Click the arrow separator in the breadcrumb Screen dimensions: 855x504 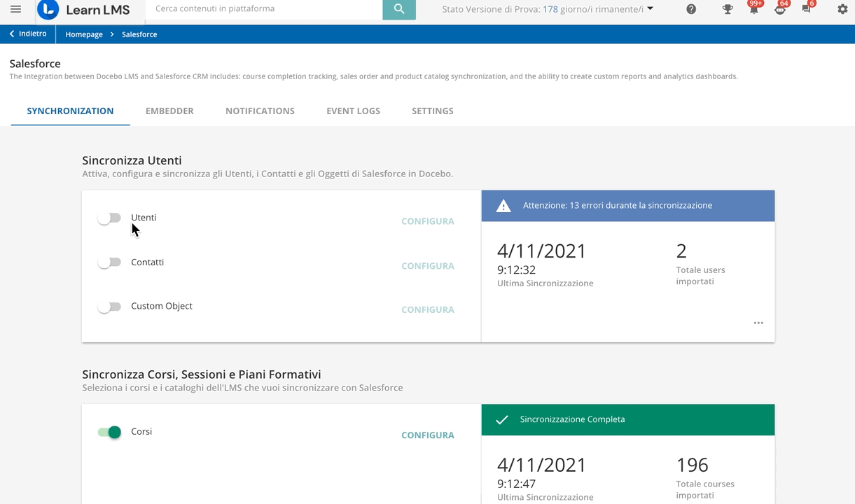(x=112, y=34)
